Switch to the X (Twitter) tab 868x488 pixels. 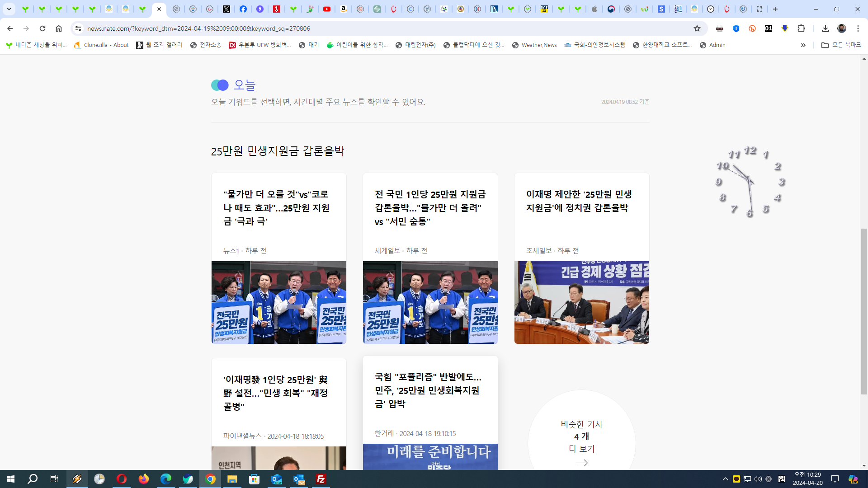coord(226,9)
